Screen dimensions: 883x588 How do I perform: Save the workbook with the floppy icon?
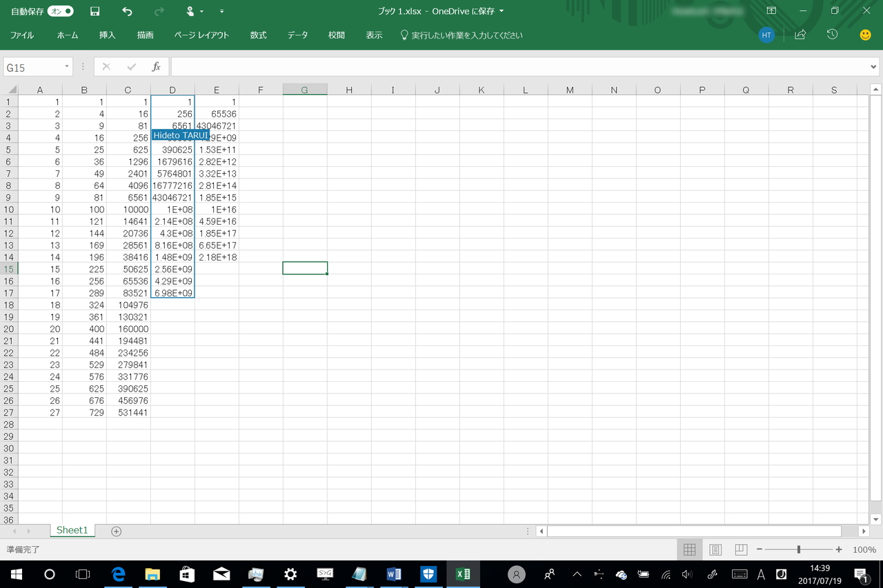pyautogui.click(x=95, y=11)
